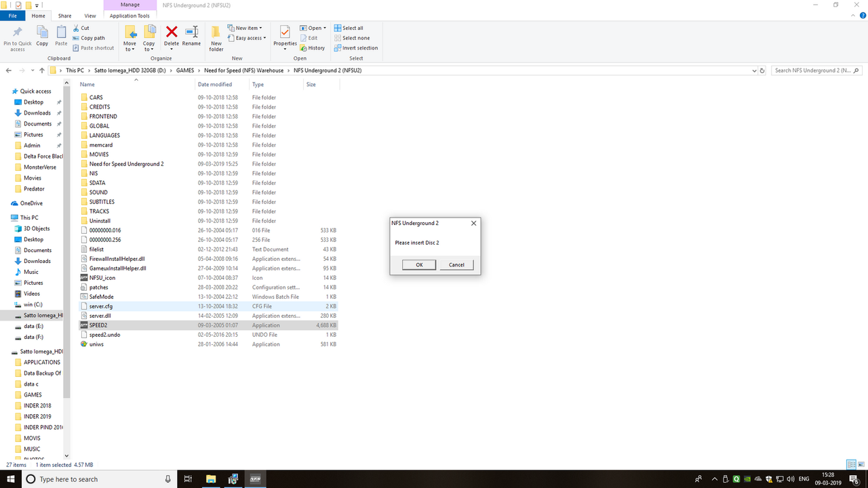This screenshot has width=868, height=488.
Task: Open the volume speaker tray icon
Action: pyautogui.click(x=792, y=479)
